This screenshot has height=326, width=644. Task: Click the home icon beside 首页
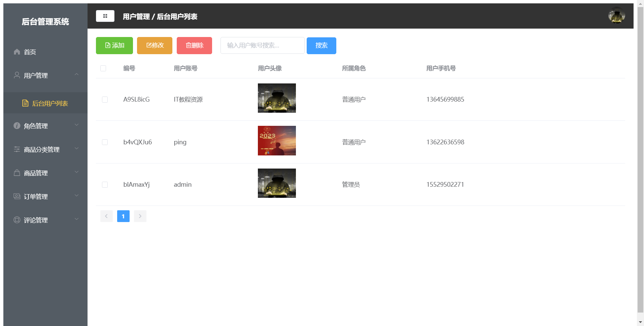click(x=17, y=51)
